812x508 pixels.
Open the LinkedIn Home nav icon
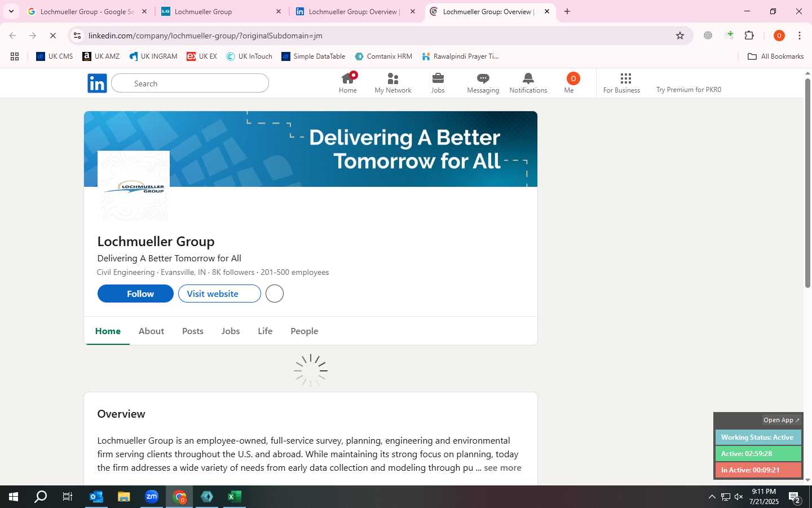pos(347,83)
